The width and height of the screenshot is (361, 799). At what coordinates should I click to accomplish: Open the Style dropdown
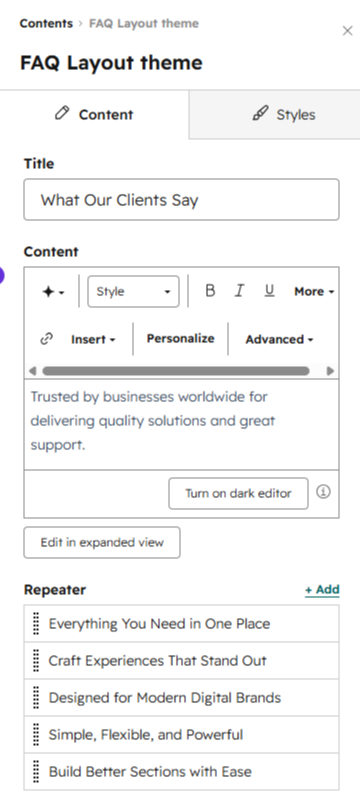134,291
